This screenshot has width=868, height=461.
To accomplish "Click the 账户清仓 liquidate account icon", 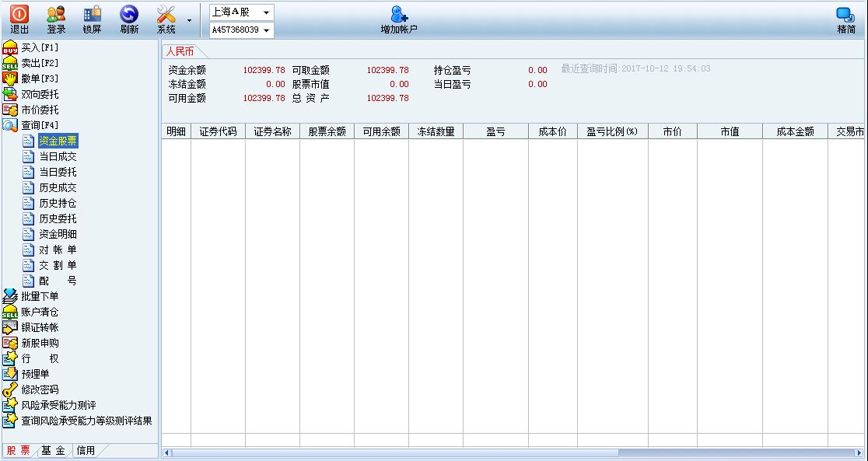I will (10, 313).
